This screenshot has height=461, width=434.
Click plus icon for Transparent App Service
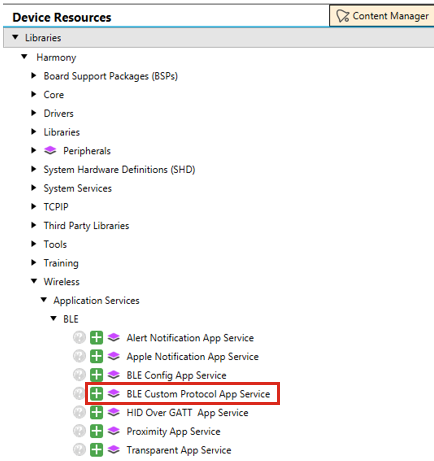pyautogui.click(x=96, y=450)
